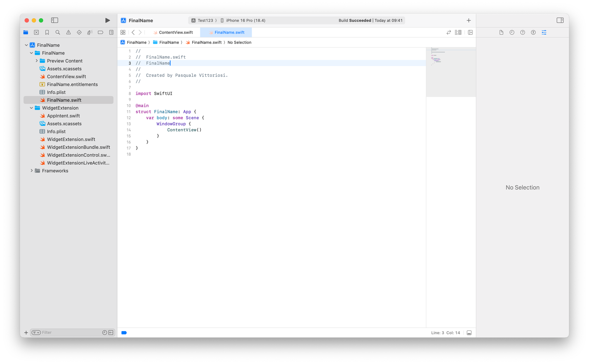Image resolution: width=589 pixels, height=364 pixels.
Task: Open the Find navigator magnifier icon
Action: pos(58,32)
